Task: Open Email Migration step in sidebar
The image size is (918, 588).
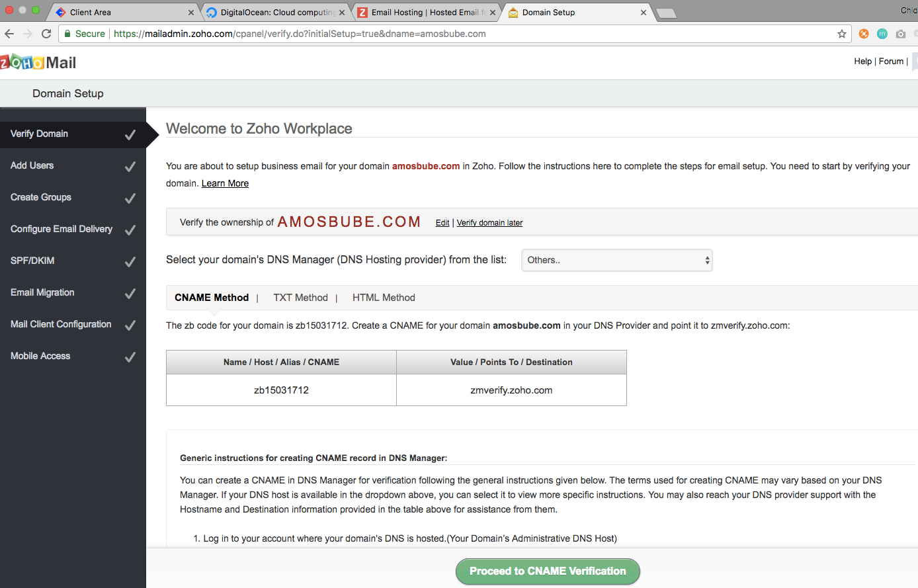Action: [73, 293]
